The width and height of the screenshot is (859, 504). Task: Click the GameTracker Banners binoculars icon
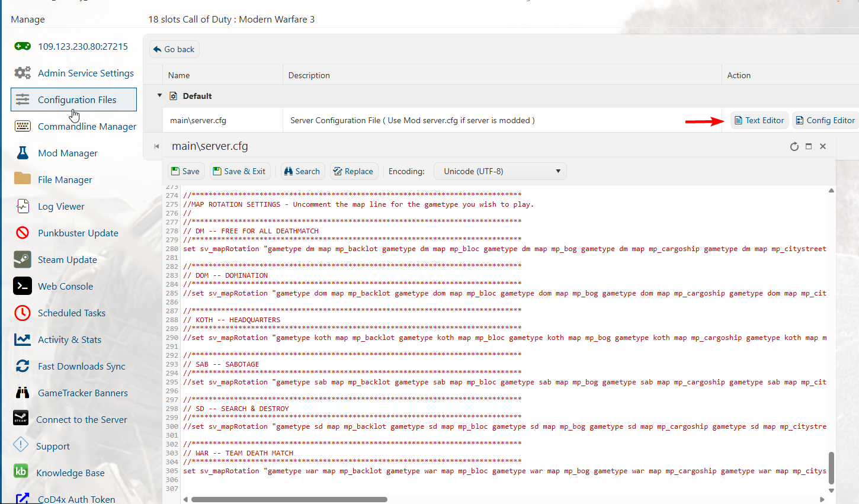click(x=23, y=393)
